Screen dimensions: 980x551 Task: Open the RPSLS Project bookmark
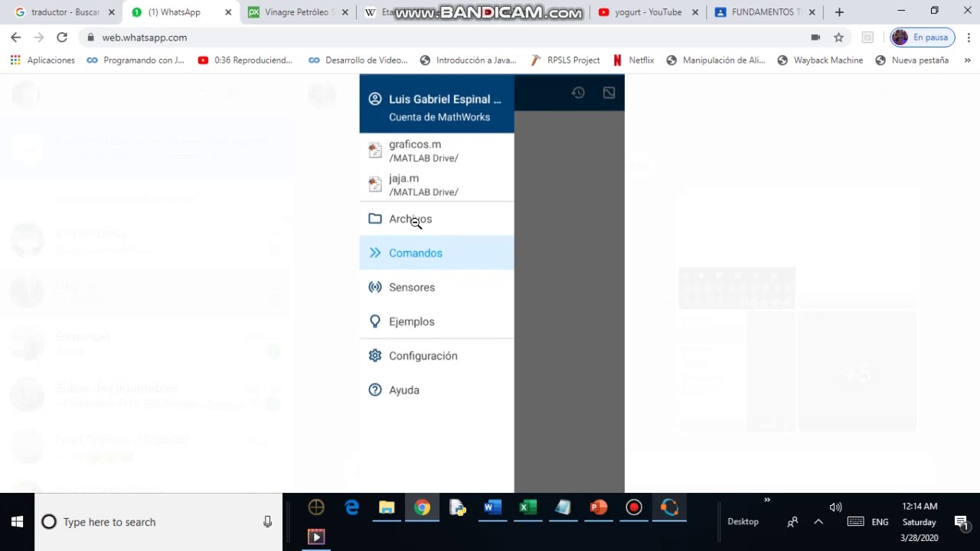point(565,60)
